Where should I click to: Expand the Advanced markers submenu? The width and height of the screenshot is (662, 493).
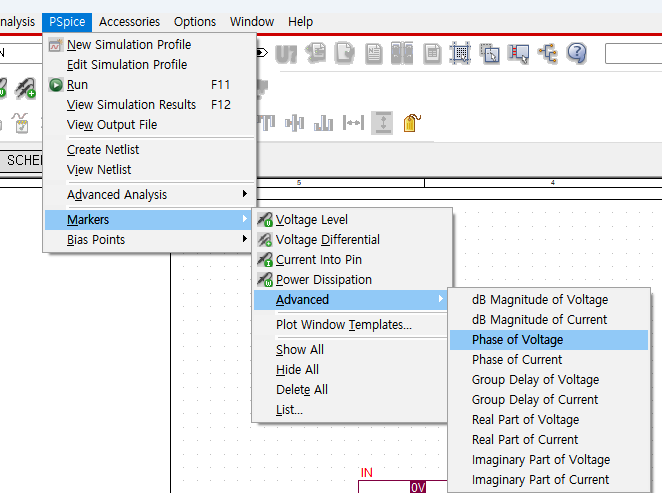point(350,300)
